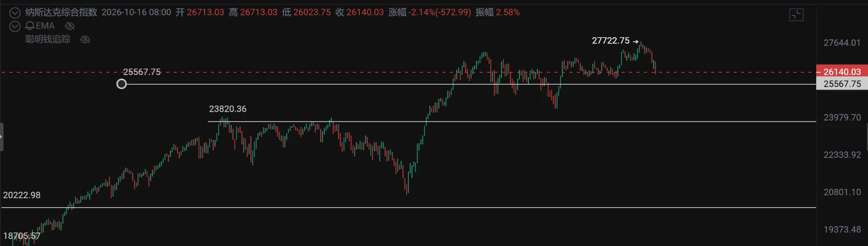The image size is (868, 246).
Task: Toggle 聪明钱追踪 indicator visibility eye
Action: (85, 39)
